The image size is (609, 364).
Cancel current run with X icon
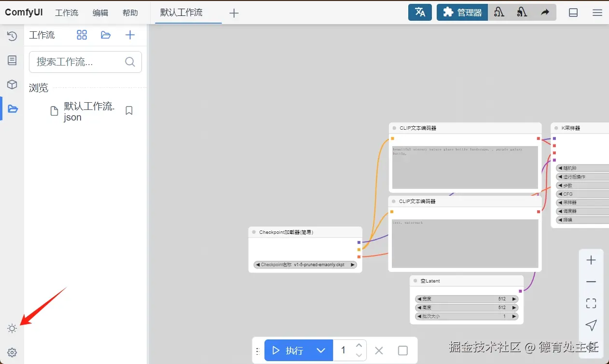click(x=379, y=351)
